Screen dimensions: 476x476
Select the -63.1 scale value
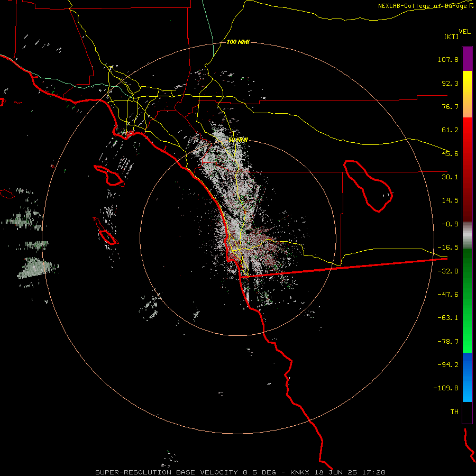[x=448, y=318]
